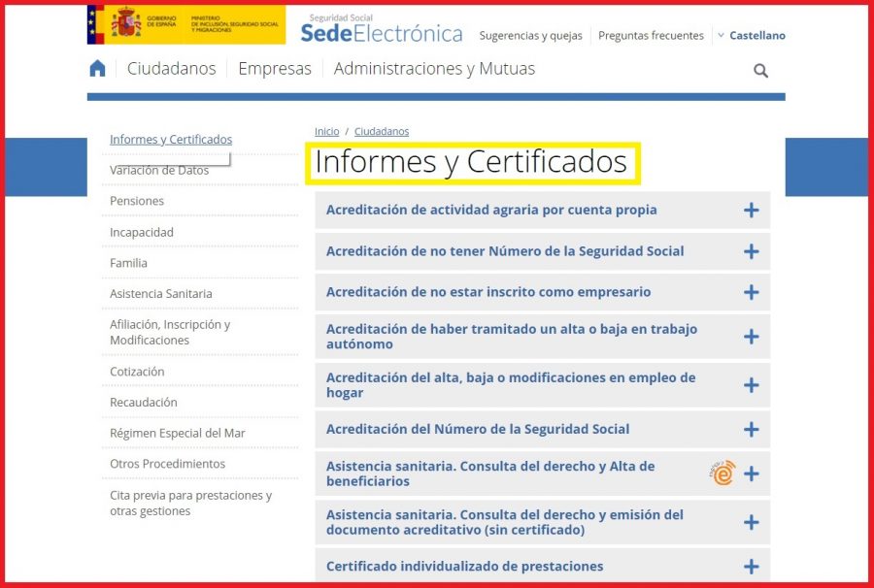Select Cotización from the left sidebar

[137, 371]
